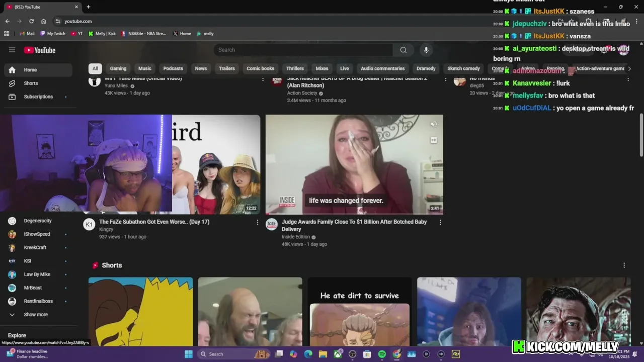Open the Shorts section options menu
The width and height of the screenshot is (644, 362).
pos(624,265)
